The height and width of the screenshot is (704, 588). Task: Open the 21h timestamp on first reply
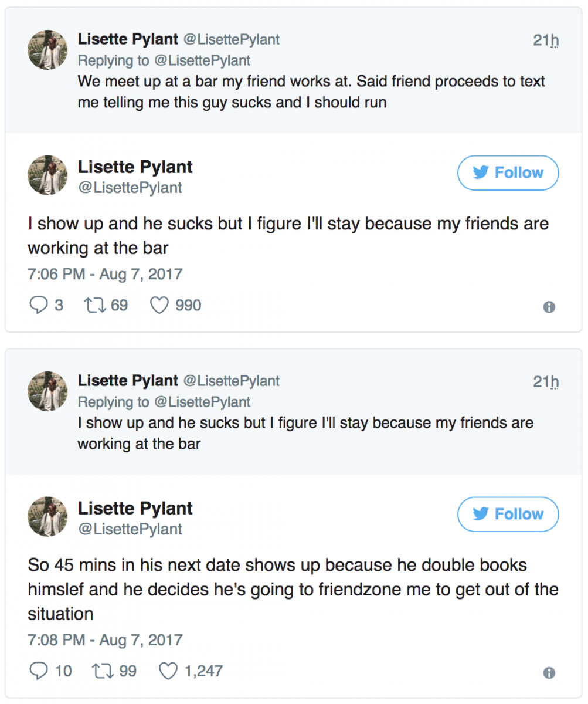tap(546, 40)
